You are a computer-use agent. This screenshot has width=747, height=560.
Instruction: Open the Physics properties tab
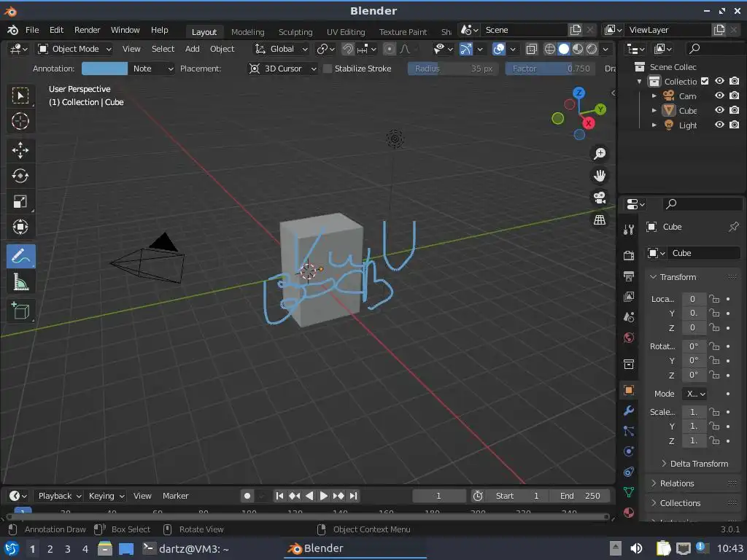[x=629, y=451]
